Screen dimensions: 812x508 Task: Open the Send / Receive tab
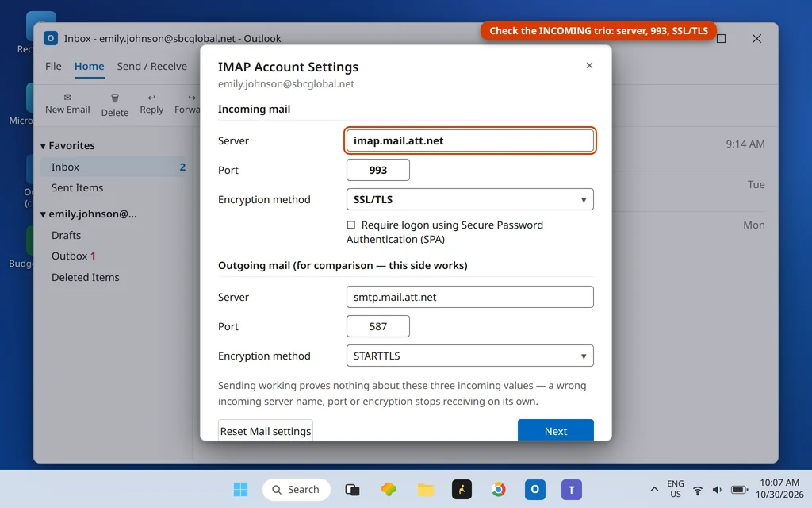151,67
